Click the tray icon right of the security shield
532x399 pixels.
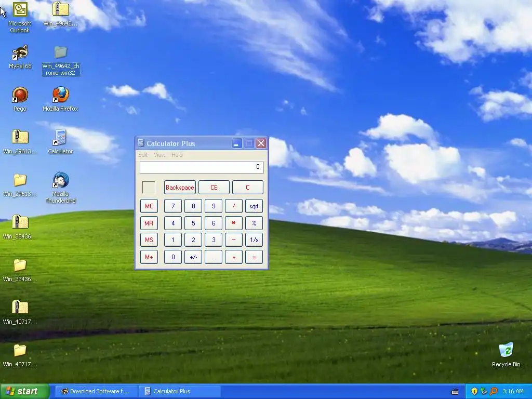tap(484, 391)
